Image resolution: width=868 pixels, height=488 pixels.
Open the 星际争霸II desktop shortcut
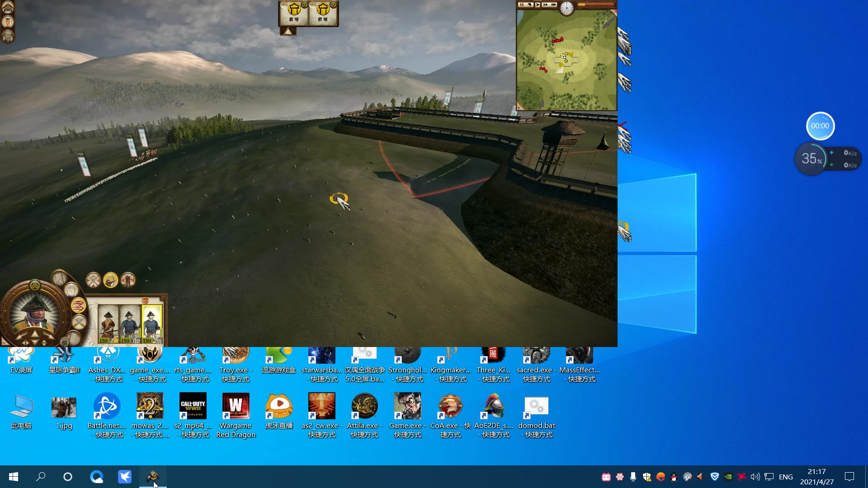pos(64,361)
